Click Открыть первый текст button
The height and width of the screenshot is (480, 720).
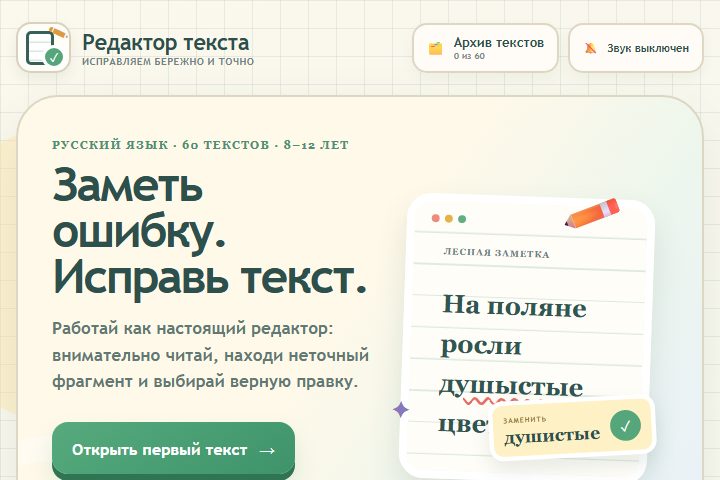pyautogui.click(x=174, y=450)
